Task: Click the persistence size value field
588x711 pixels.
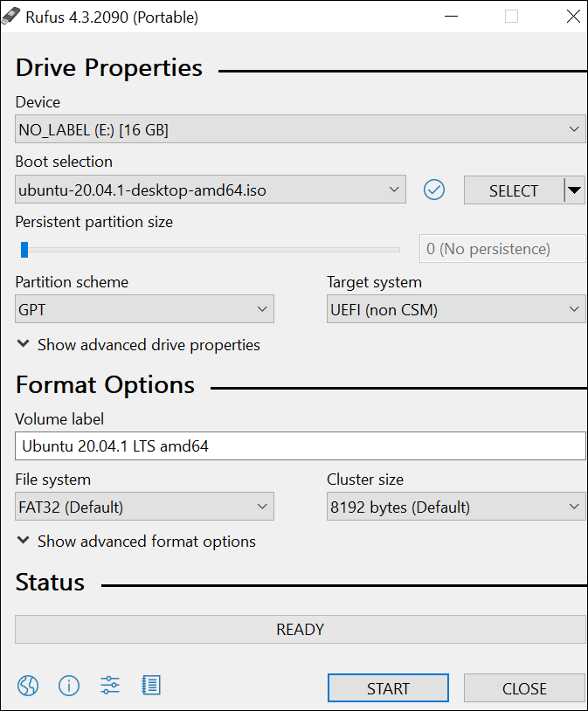Action: 502,249
